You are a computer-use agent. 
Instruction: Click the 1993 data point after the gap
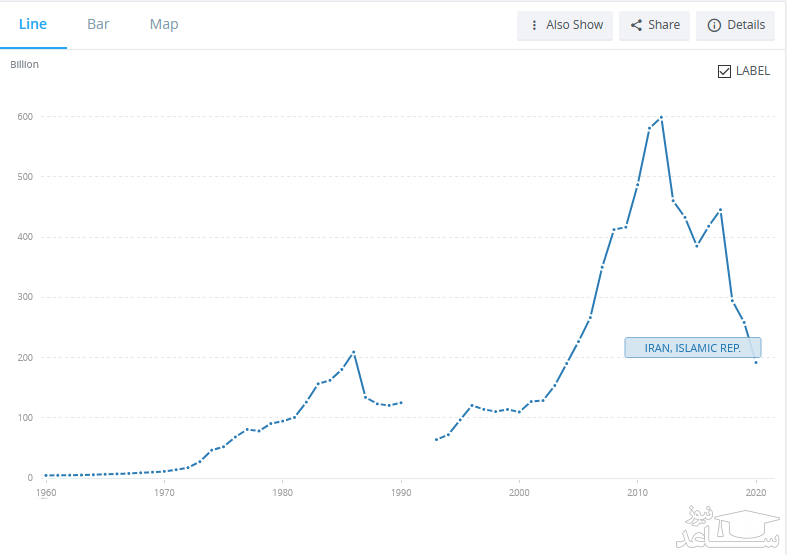point(436,440)
